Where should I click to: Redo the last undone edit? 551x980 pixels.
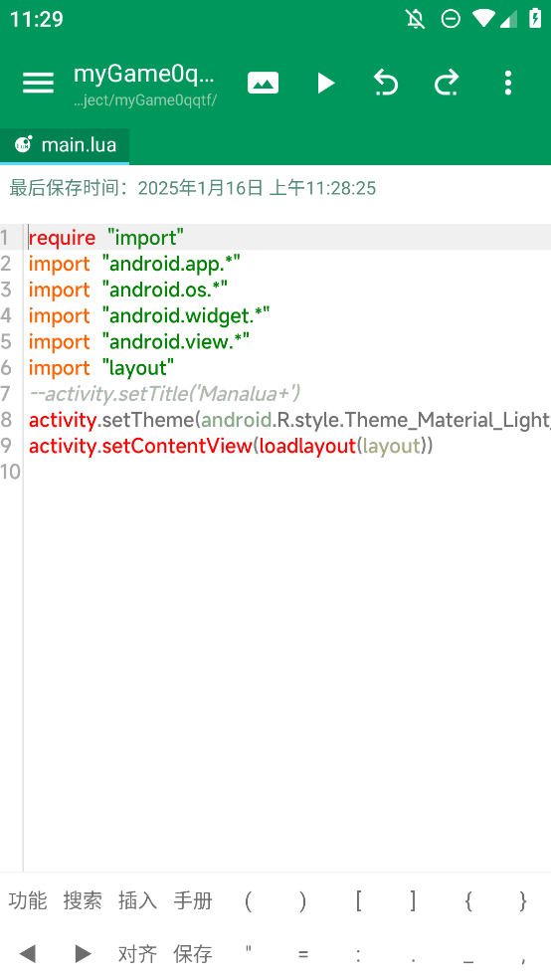[447, 83]
